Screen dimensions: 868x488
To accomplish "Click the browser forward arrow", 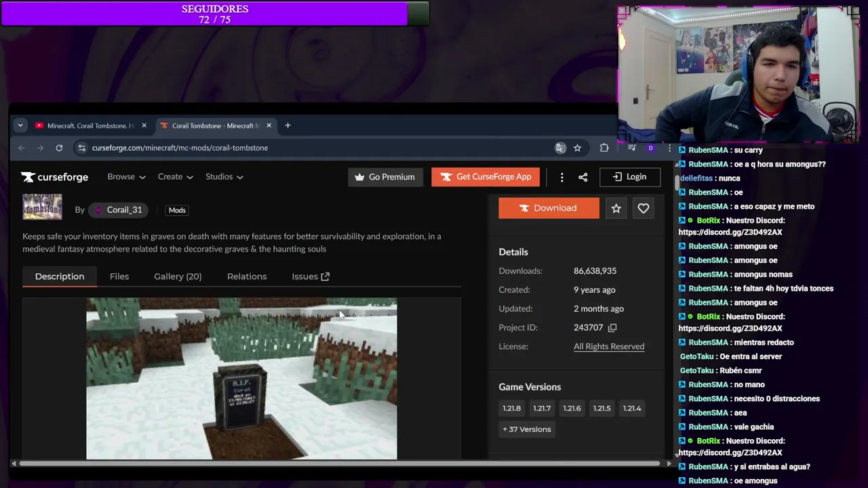I will click(40, 148).
